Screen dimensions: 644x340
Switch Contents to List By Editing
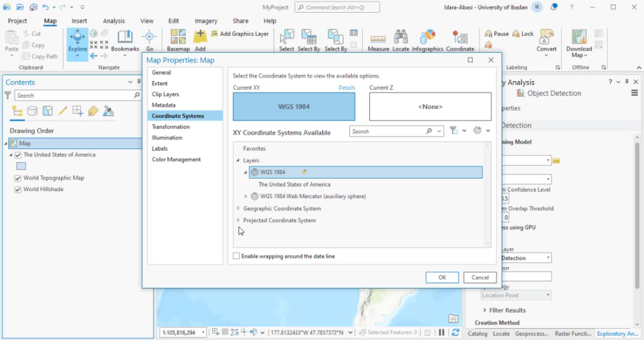click(x=62, y=111)
